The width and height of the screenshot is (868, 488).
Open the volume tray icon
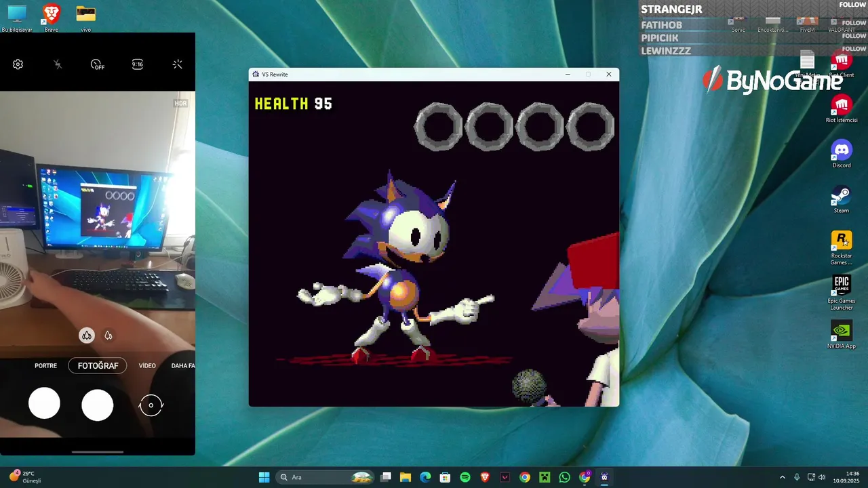pyautogui.click(x=822, y=477)
